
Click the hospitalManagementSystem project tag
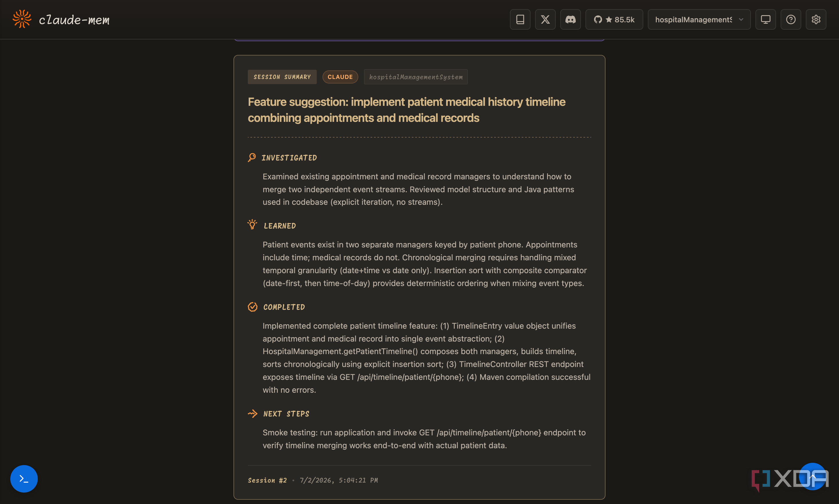[x=416, y=77]
